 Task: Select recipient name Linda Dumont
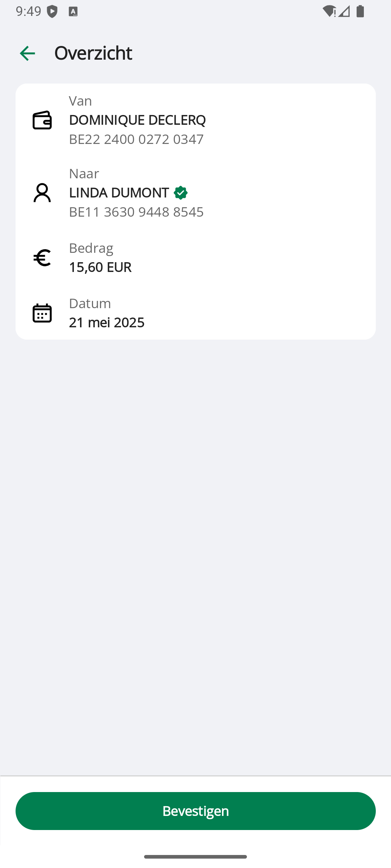119,193
